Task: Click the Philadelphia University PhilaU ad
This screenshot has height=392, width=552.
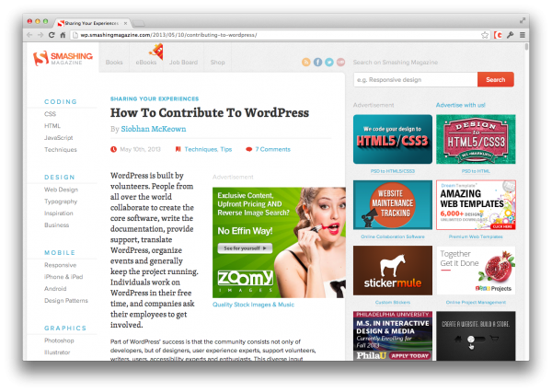Action: point(393,336)
